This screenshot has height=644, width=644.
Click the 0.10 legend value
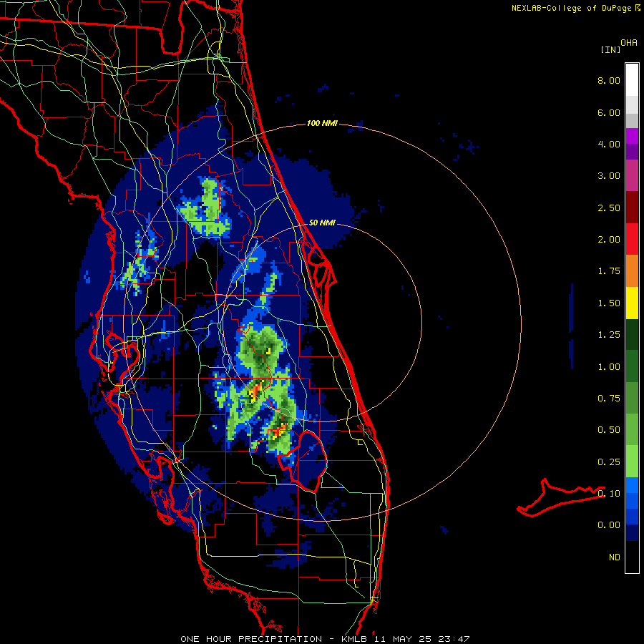pyautogui.click(x=609, y=494)
